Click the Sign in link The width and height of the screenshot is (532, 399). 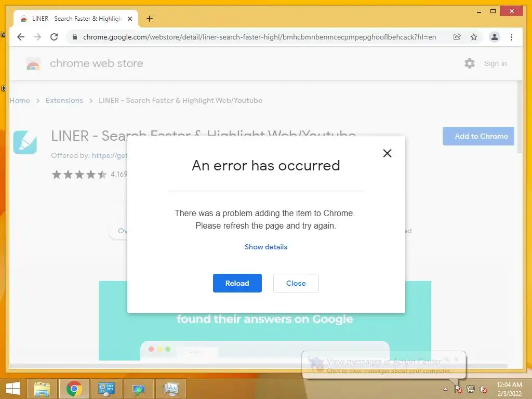point(495,63)
